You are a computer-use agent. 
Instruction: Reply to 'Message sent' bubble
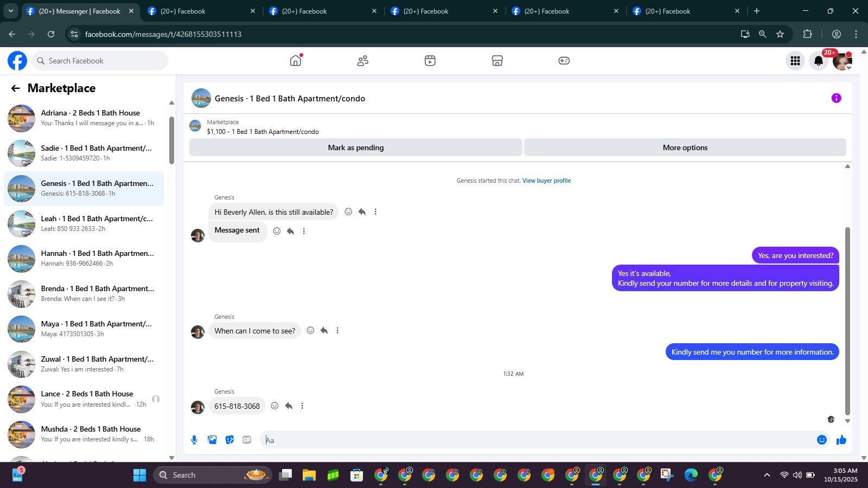pos(290,231)
